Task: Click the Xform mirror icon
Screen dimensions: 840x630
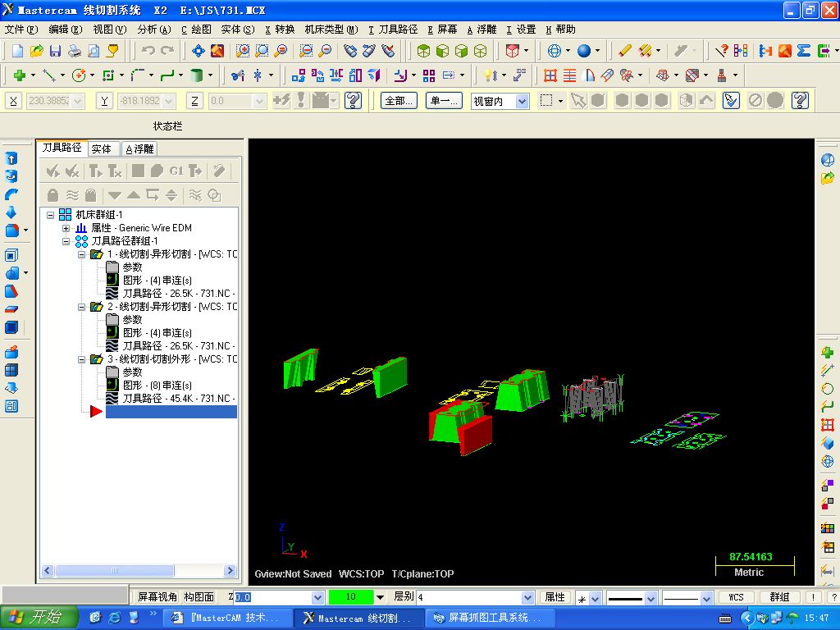Action: (x=336, y=75)
